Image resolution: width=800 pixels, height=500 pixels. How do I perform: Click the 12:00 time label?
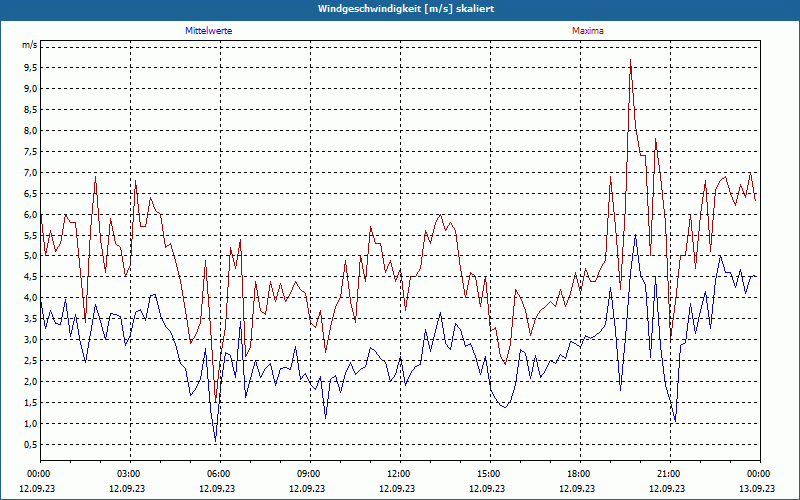(x=400, y=474)
